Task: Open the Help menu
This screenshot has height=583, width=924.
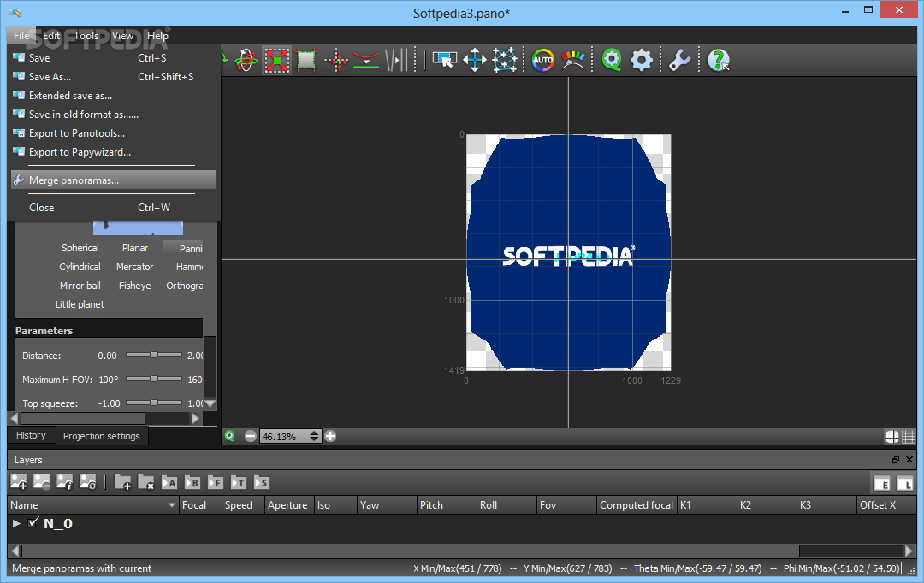Action: (x=157, y=36)
